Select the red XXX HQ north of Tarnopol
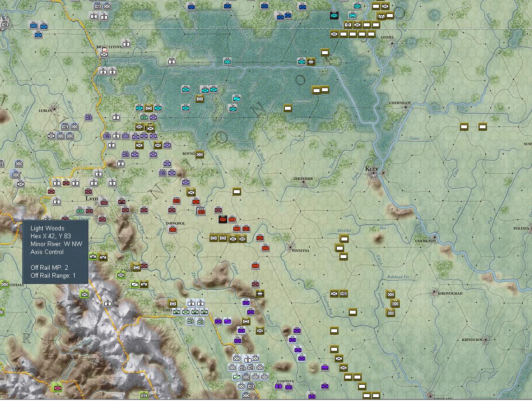532x413 pixels. pos(176,201)
